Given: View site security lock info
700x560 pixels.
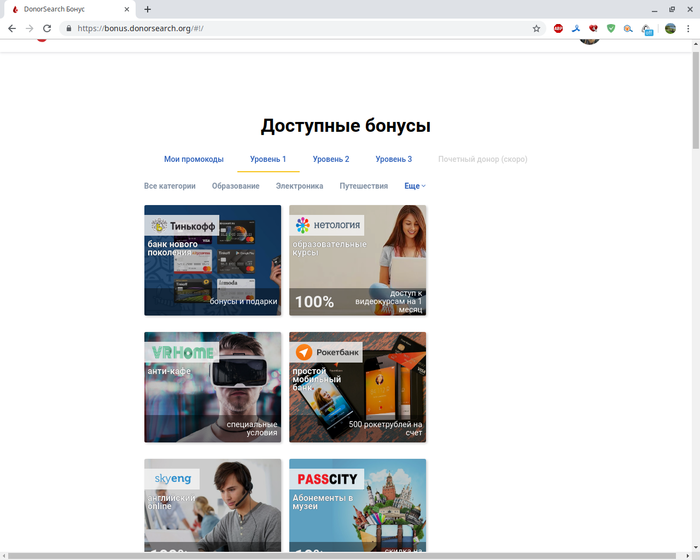Looking at the screenshot, I should pos(68,29).
